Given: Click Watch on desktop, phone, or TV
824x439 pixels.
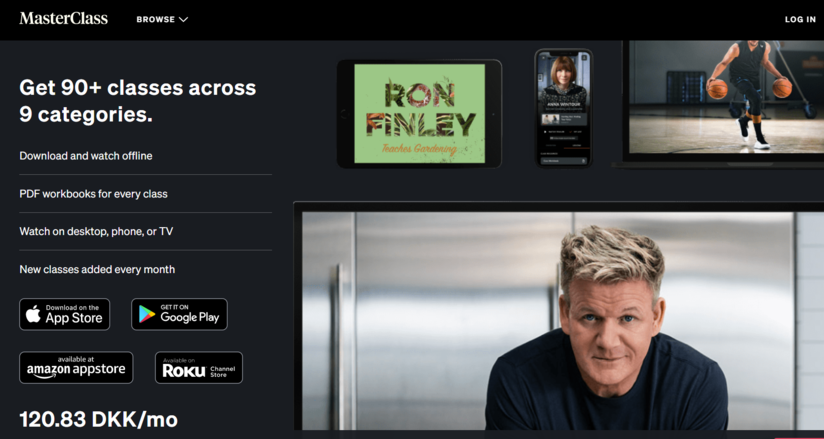Looking at the screenshot, I should coord(96,231).
